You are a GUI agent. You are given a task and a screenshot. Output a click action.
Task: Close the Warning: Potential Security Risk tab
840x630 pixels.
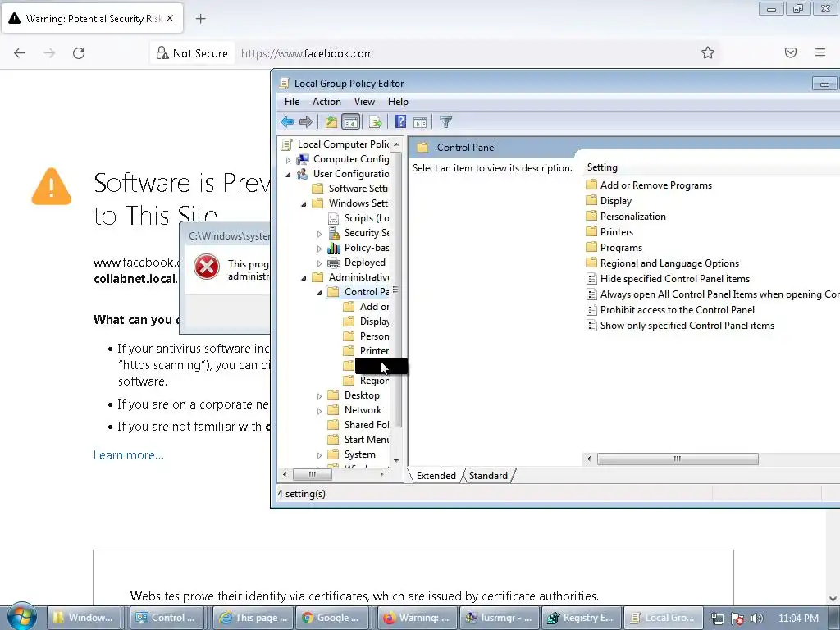pos(170,18)
